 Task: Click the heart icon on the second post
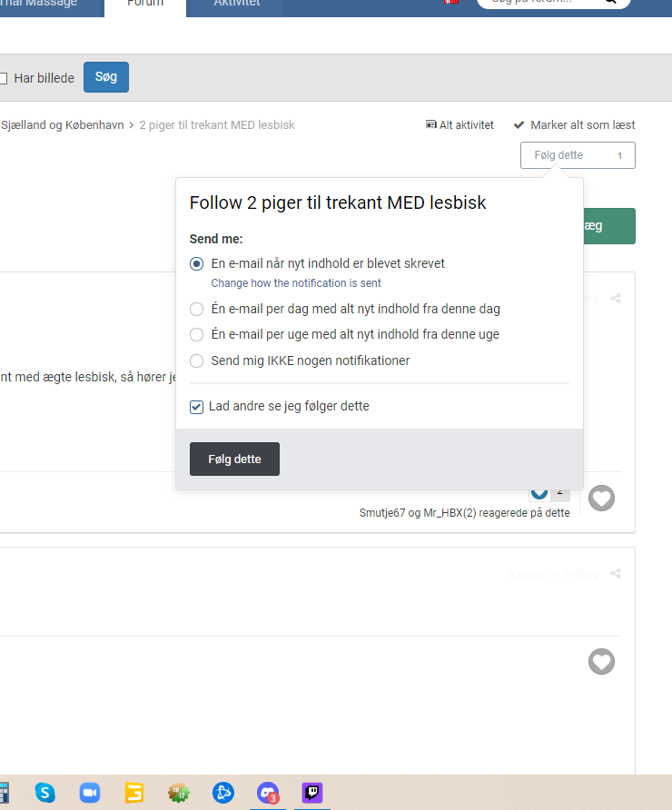click(601, 662)
